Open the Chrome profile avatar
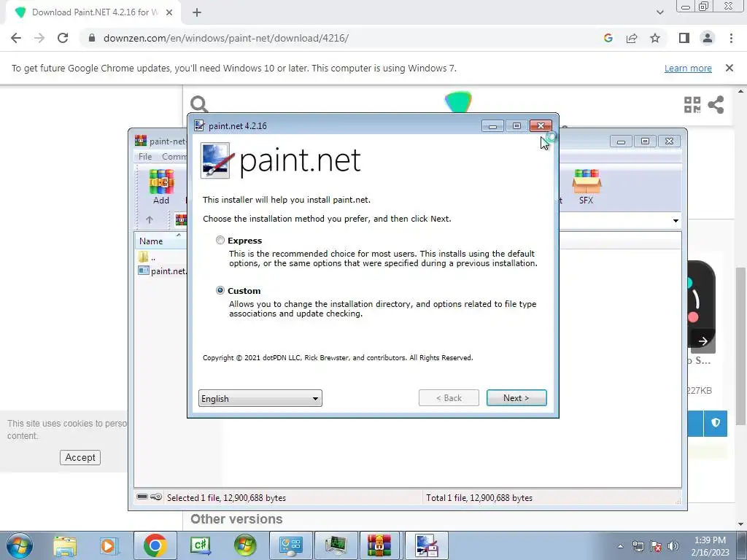The image size is (747, 560). 708,38
